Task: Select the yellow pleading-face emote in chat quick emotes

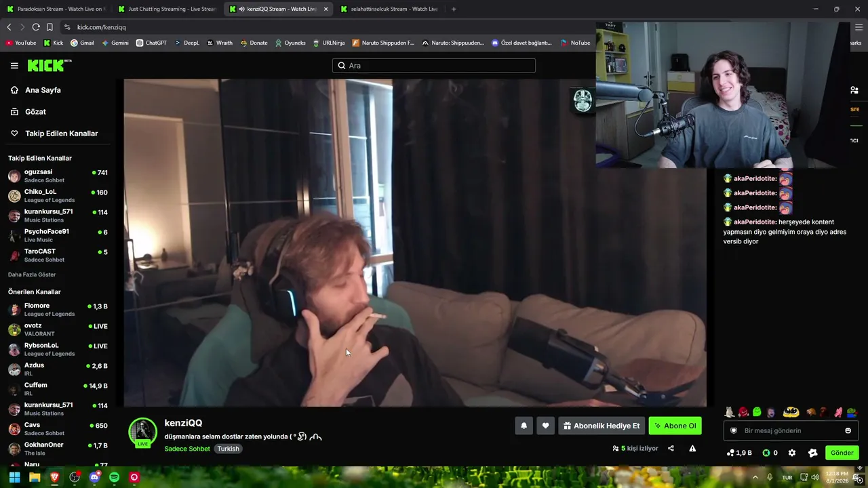Action: point(791,412)
